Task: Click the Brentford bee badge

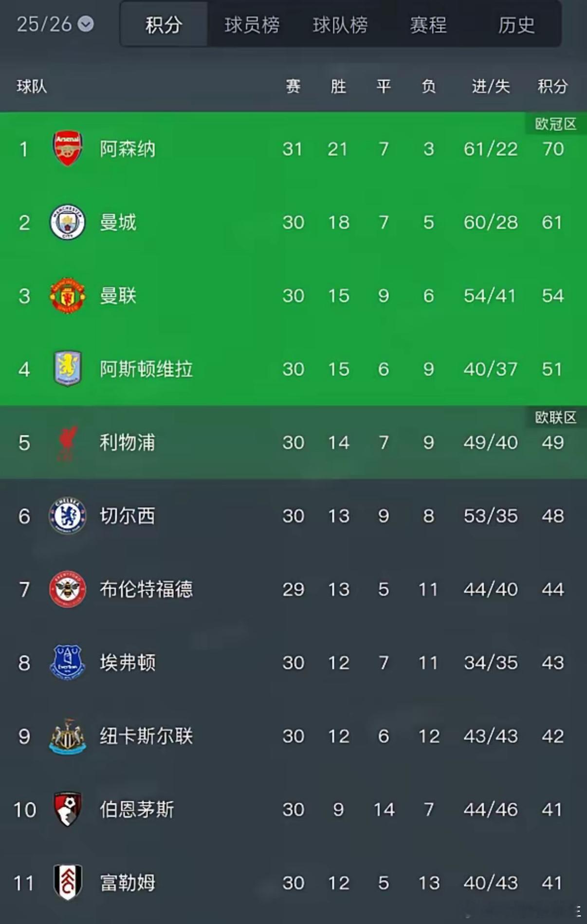Action: click(x=69, y=590)
